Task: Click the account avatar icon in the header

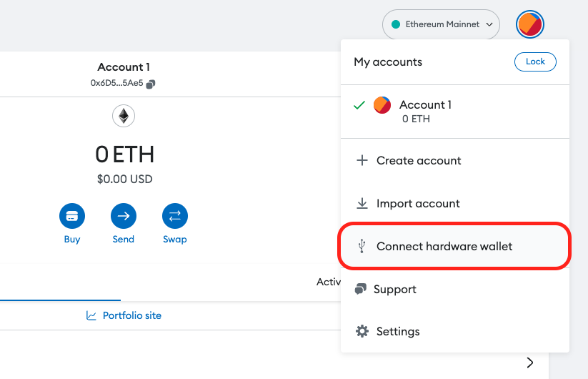Action: click(x=529, y=24)
